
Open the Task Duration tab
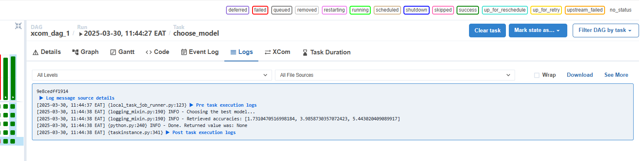(326, 52)
